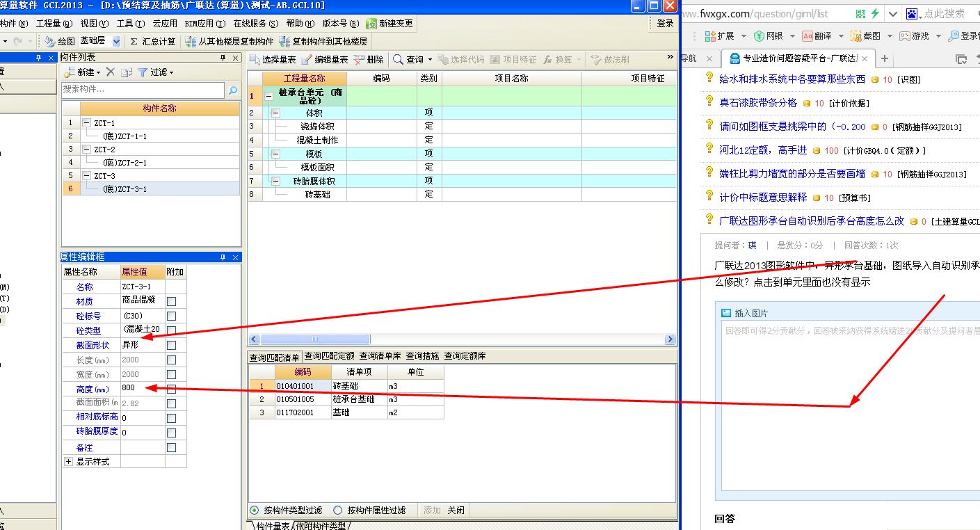
Task: Collapse the 模板 row in quantity table
Action: [x=276, y=154]
